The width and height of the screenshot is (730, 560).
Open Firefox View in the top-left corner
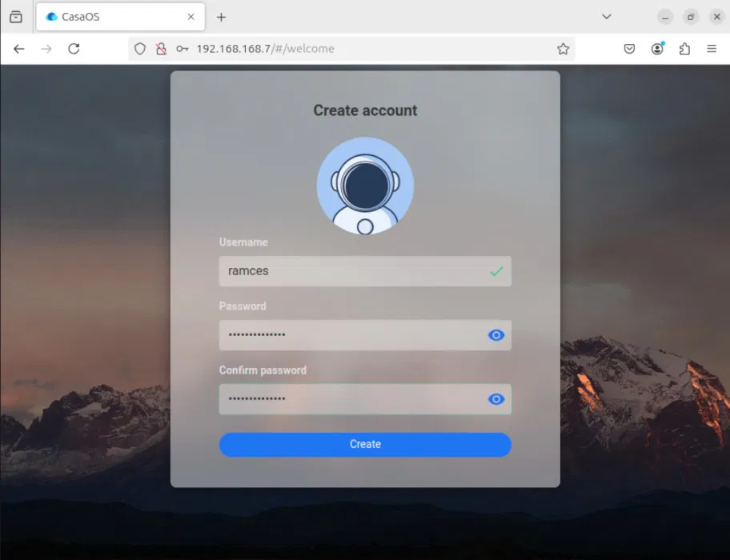point(15,16)
